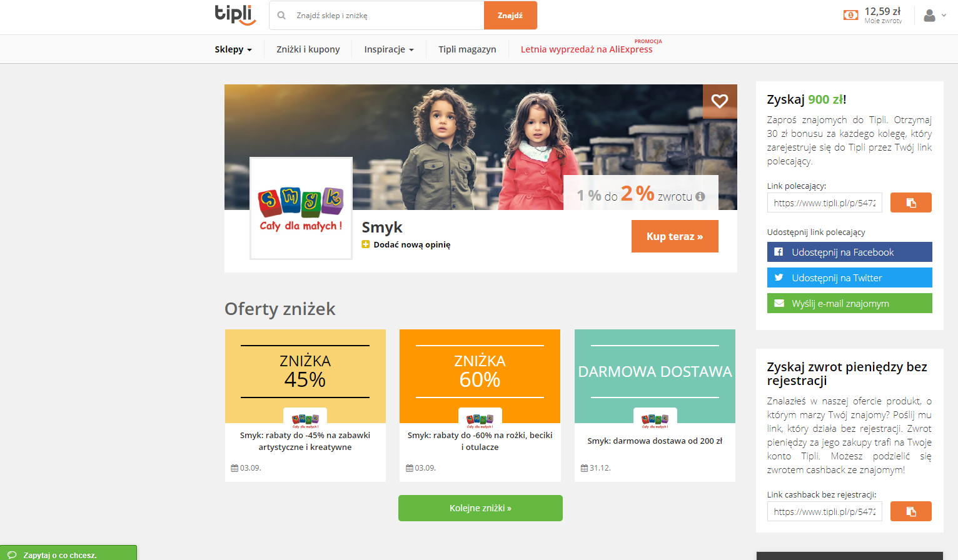Share via Udostępnij na Twitter button

point(849,277)
